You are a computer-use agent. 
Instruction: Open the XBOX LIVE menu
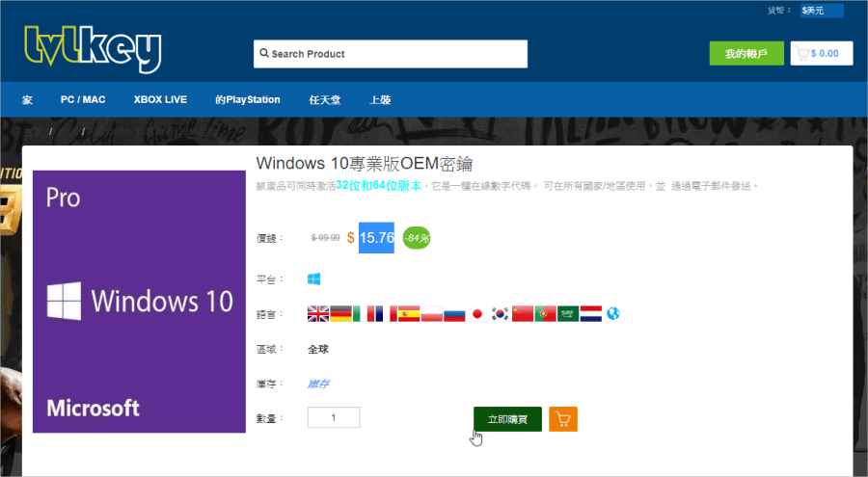tap(160, 99)
